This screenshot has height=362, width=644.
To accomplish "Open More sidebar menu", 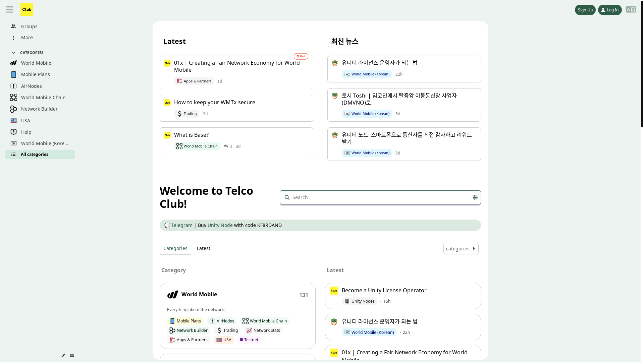I will 40,38.
